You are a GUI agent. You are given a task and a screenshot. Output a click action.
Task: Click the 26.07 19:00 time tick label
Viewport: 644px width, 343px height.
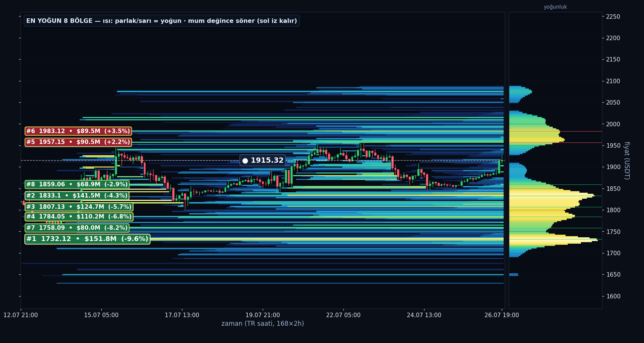(x=502, y=315)
